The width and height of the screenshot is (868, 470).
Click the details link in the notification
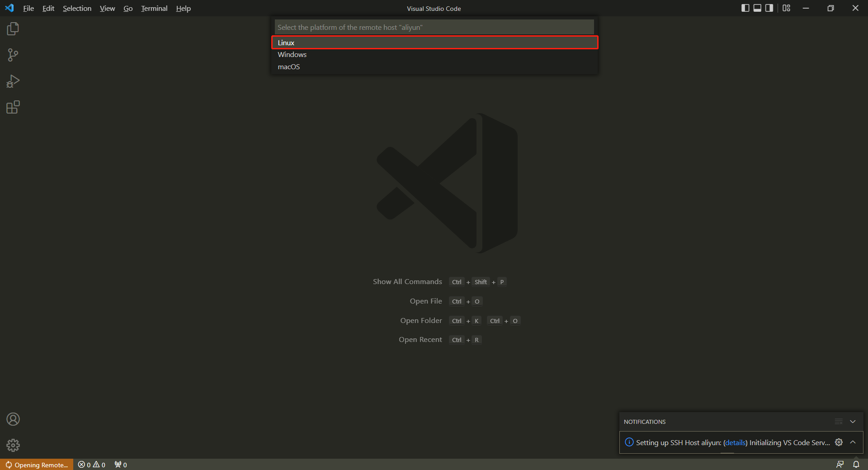pos(735,442)
